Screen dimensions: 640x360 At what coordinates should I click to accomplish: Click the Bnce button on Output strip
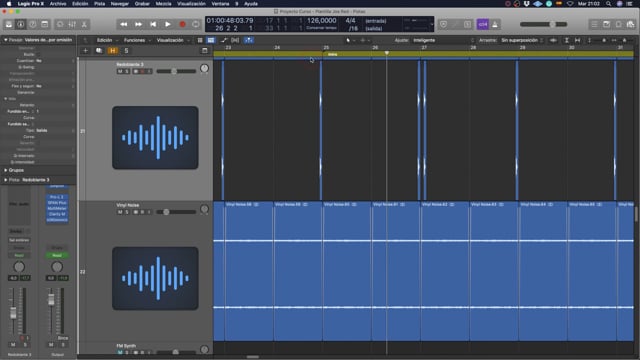pos(63,338)
